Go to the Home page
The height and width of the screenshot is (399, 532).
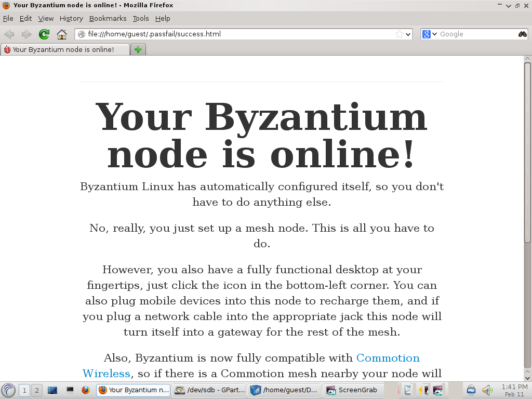(x=62, y=34)
